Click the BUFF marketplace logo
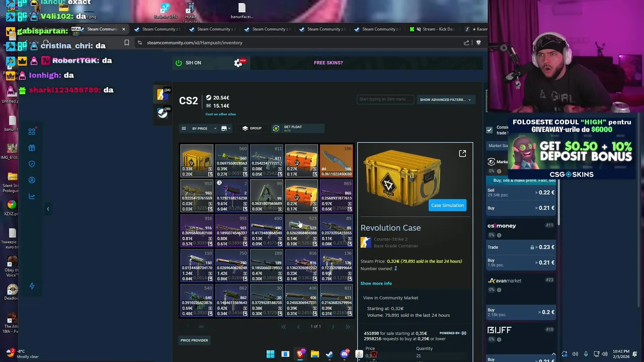The image size is (644, 362). tap(499, 330)
